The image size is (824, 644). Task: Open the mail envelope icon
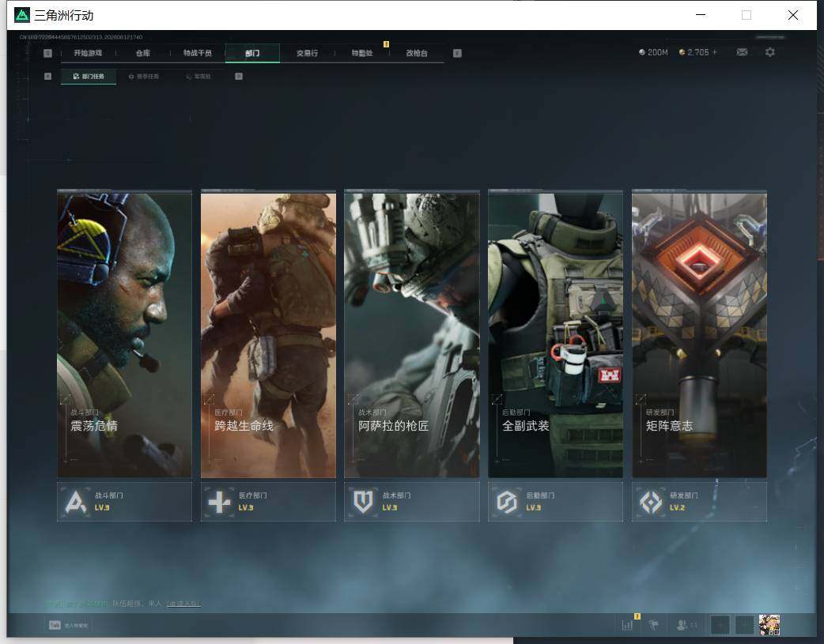[x=742, y=52]
